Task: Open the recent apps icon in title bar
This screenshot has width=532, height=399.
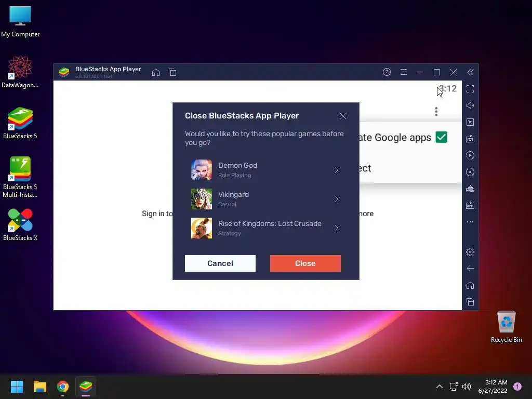Action: [172, 72]
